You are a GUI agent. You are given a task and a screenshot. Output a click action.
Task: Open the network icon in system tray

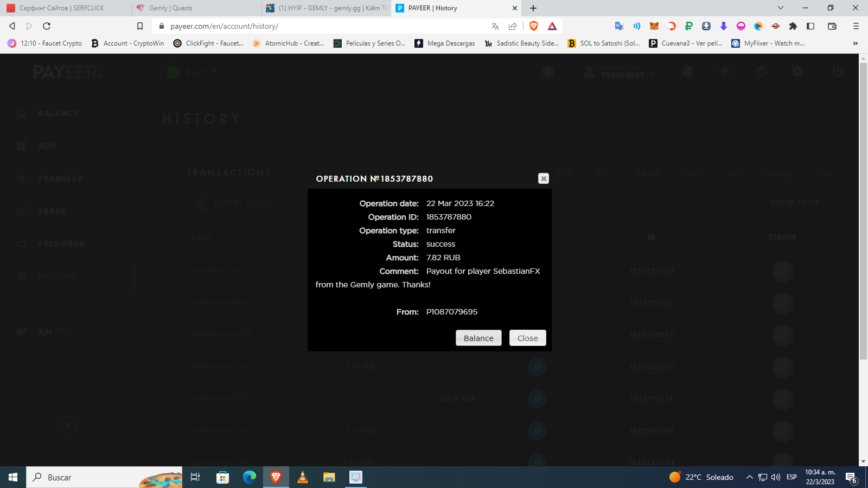pyautogui.click(x=763, y=477)
